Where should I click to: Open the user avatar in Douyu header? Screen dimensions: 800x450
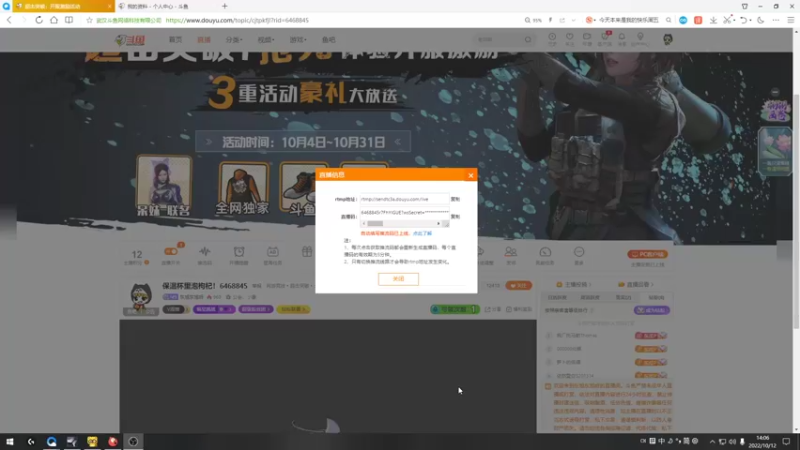pos(667,39)
